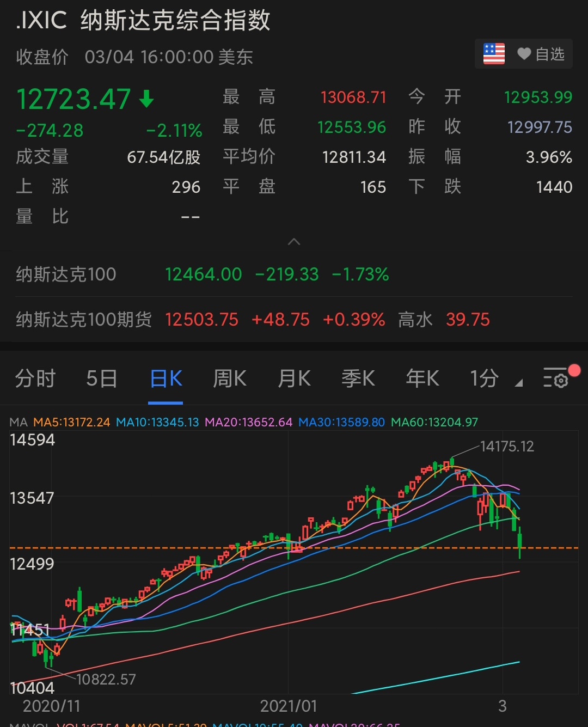The width and height of the screenshot is (588, 727).
Task: Tap the -2.11% percent change
Action: (174, 131)
